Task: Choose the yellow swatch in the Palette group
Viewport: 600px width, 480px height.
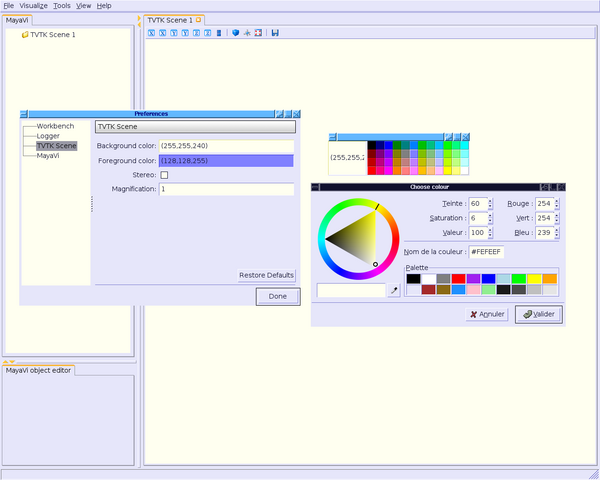Action: click(534, 279)
